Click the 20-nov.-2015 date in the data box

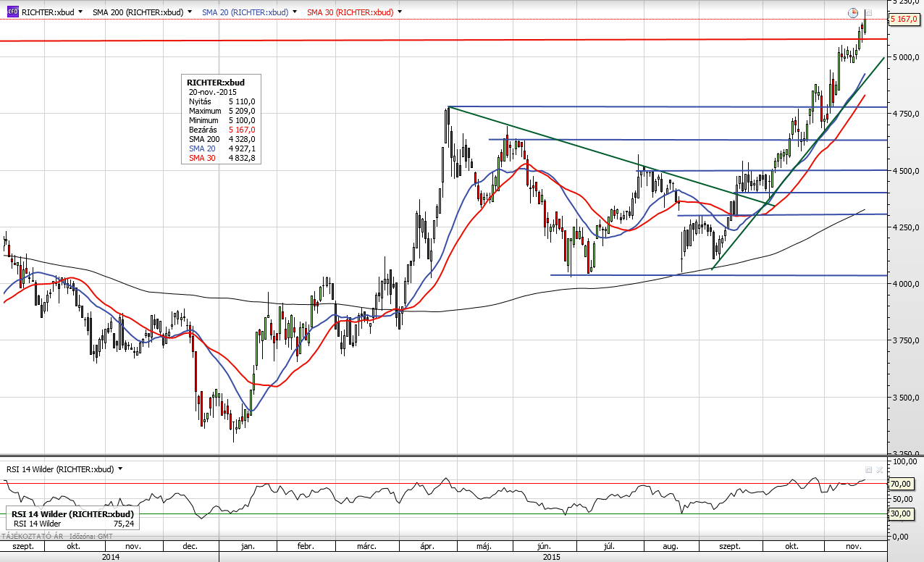(212, 93)
